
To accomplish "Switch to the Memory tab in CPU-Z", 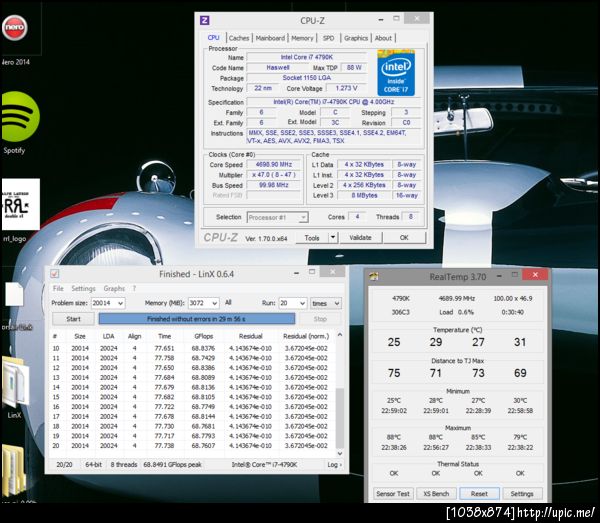I will pyautogui.click(x=302, y=38).
